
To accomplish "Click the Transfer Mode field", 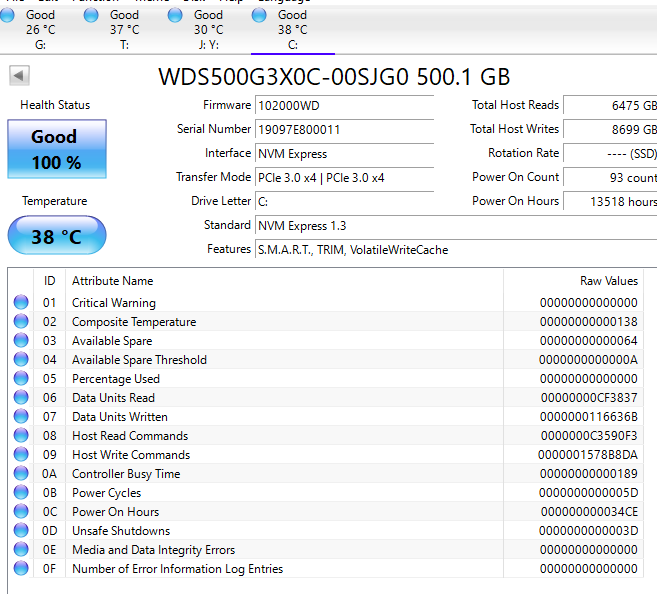I will (x=344, y=177).
